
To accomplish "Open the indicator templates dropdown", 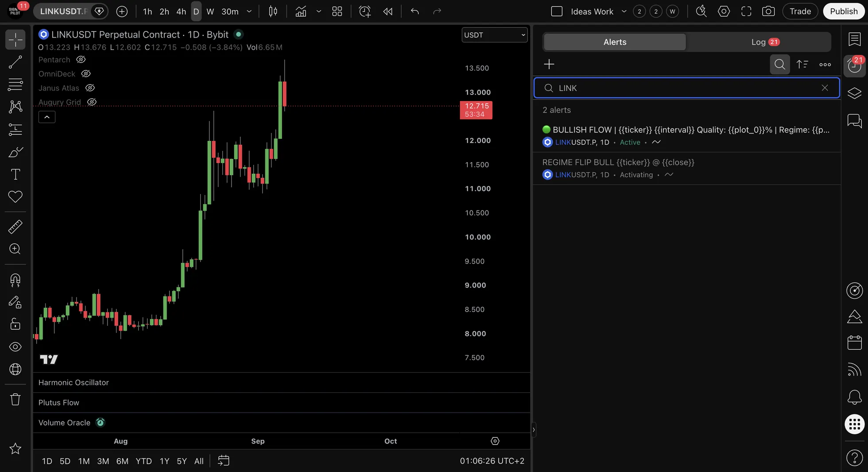I will (x=319, y=12).
